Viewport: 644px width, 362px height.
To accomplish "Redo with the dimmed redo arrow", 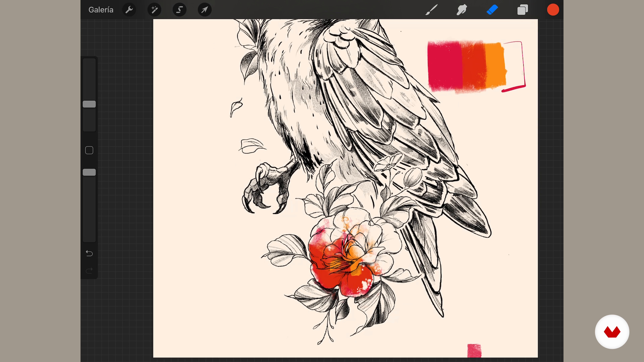I will (89, 270).
